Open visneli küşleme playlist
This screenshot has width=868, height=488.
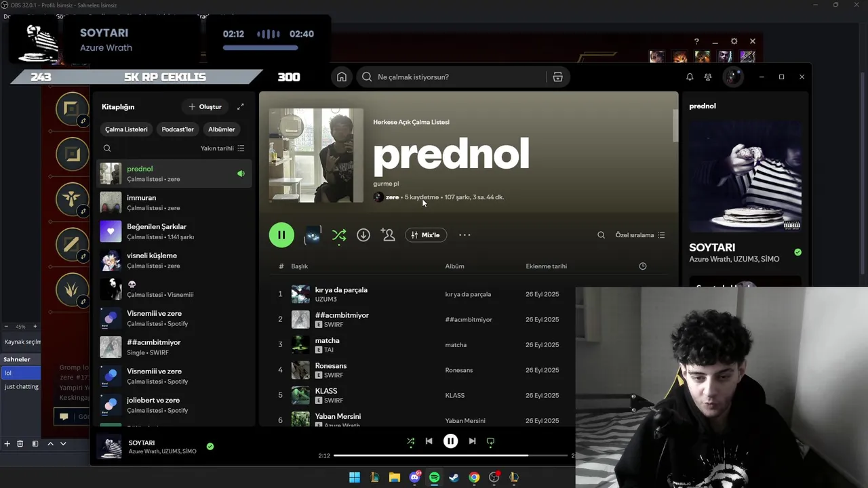pyautogui.click(x=174, y=260)
